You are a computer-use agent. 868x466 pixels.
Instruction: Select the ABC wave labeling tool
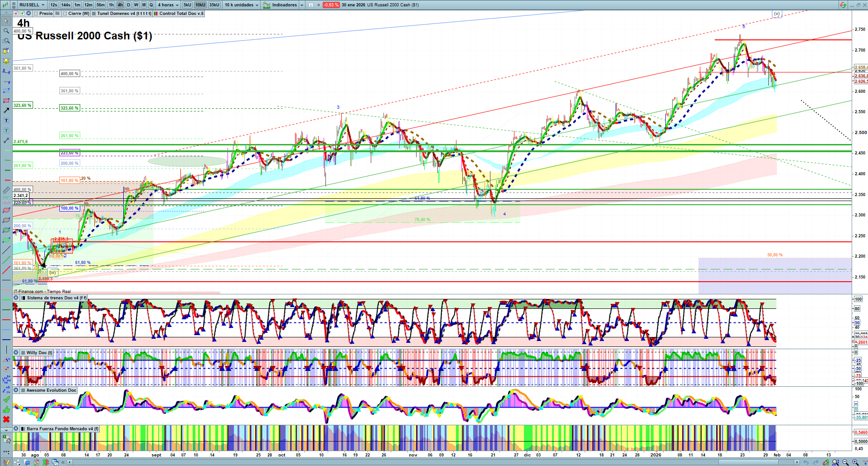point(6,389)
